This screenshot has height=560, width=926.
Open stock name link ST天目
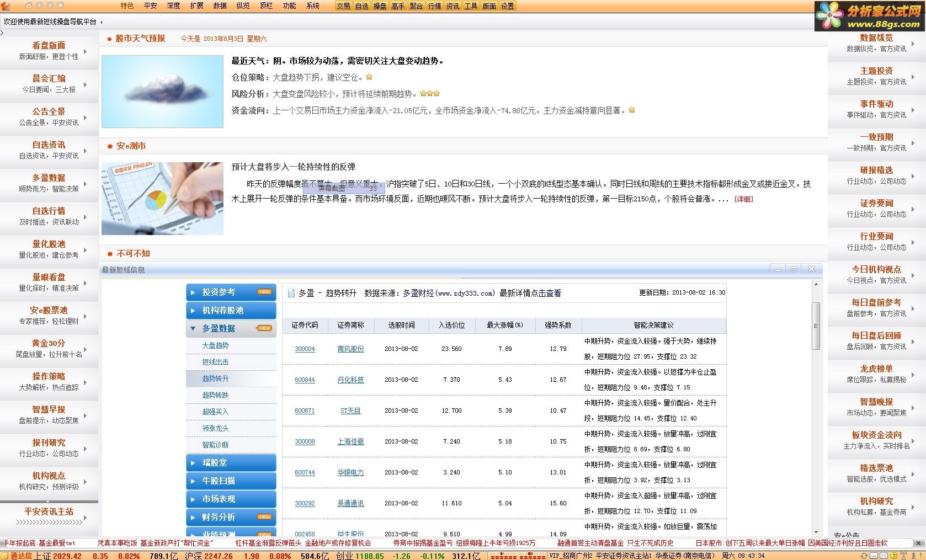pos(350,410)
